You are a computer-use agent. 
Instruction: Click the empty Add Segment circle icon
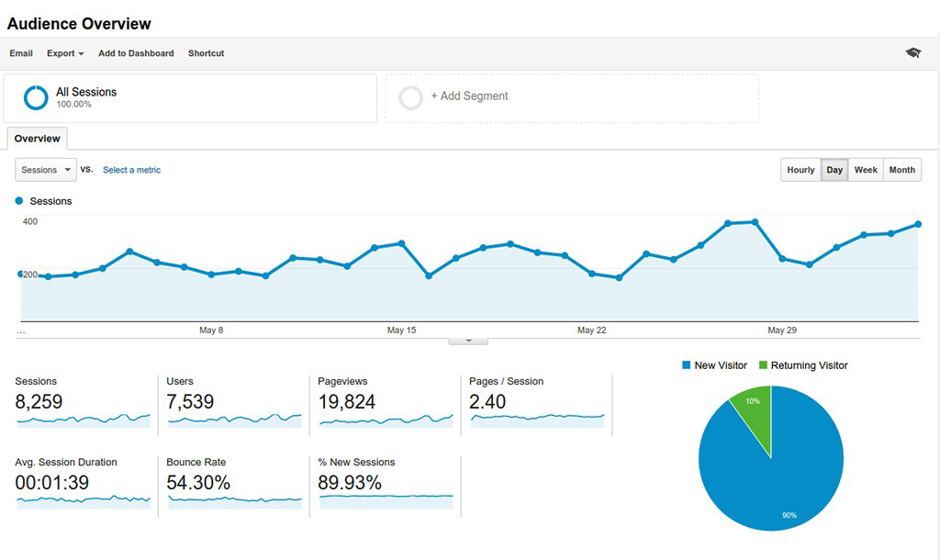[411, 97]
